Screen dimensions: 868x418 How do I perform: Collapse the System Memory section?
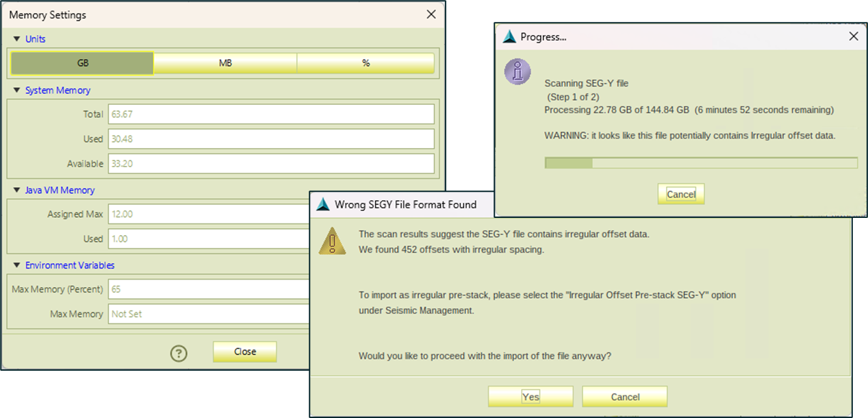point(17,90)
